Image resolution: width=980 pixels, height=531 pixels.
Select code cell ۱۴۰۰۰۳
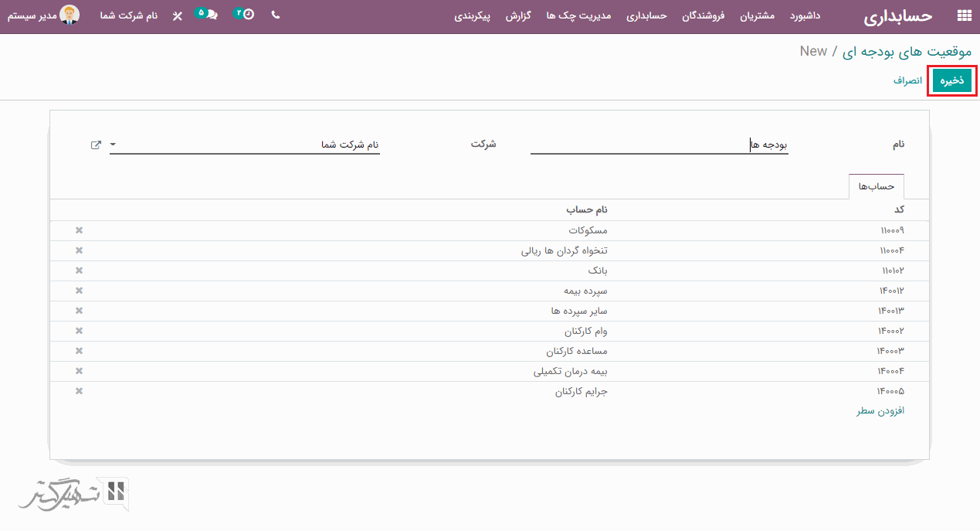click(x=890, y=351)
